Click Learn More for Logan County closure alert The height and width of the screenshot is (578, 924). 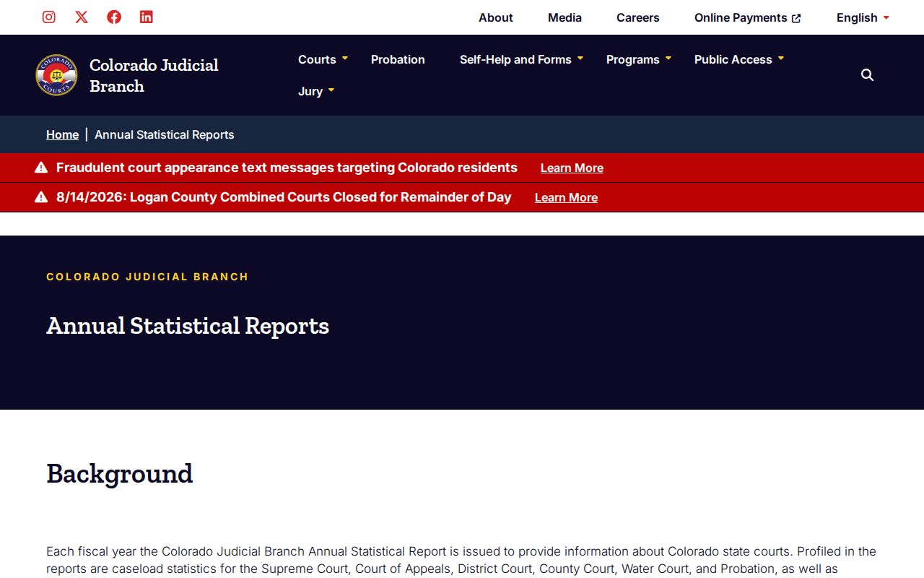tap(566, 197)
